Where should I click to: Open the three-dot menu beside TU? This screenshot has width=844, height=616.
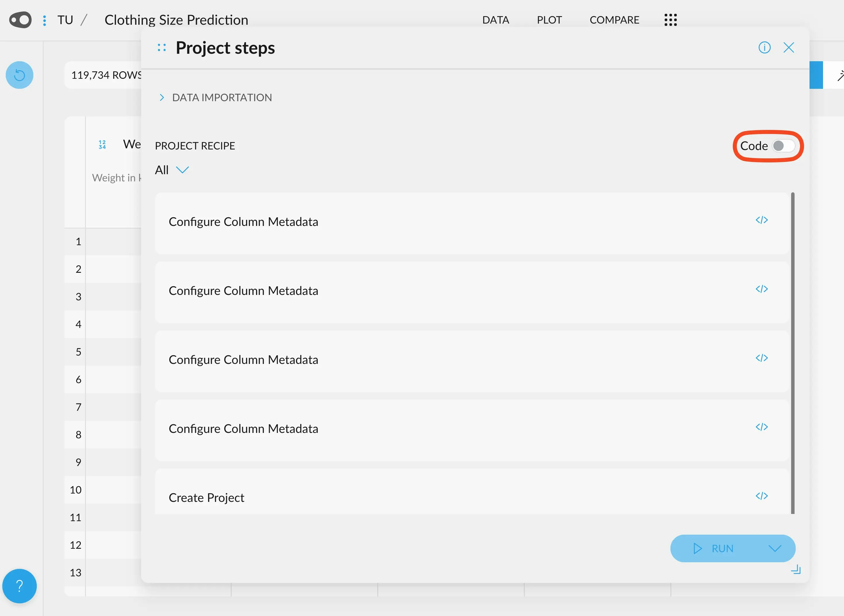coord(44,20)
